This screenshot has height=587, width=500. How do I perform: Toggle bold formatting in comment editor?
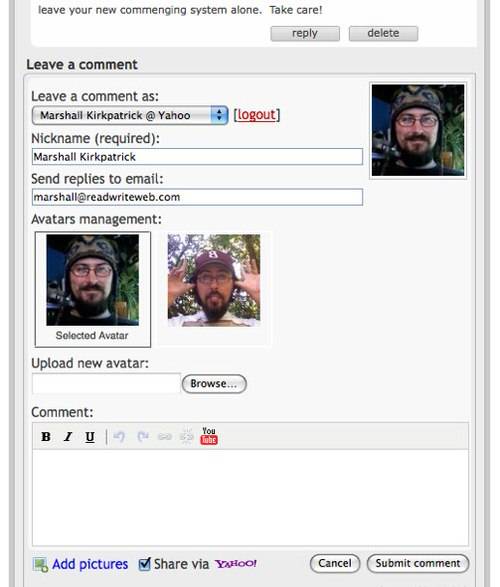46,437
